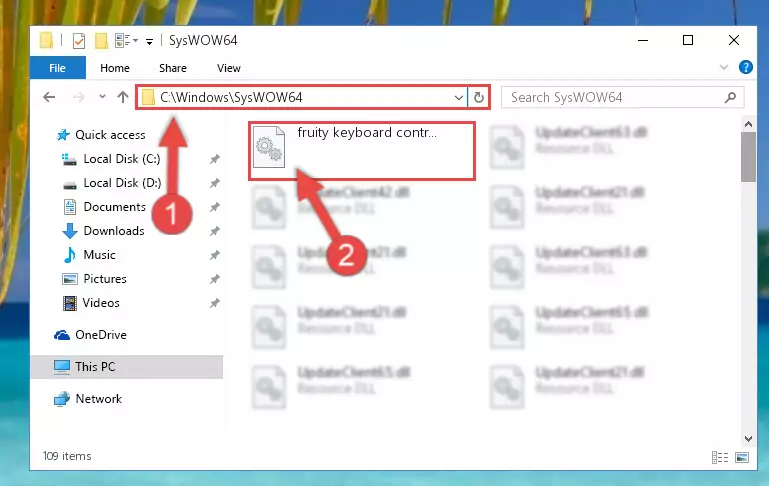Switch to Large icons view layout icon
Viewport: 769px width, 486px height.
(x=742, y=458)
